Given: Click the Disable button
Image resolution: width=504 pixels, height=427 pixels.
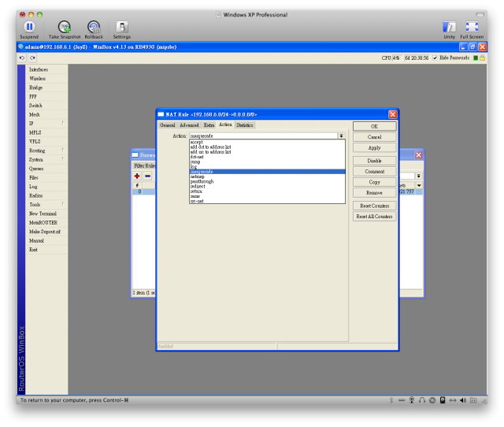Looking at the screenshot, I should pyautogui.click(x=375, y=161).
